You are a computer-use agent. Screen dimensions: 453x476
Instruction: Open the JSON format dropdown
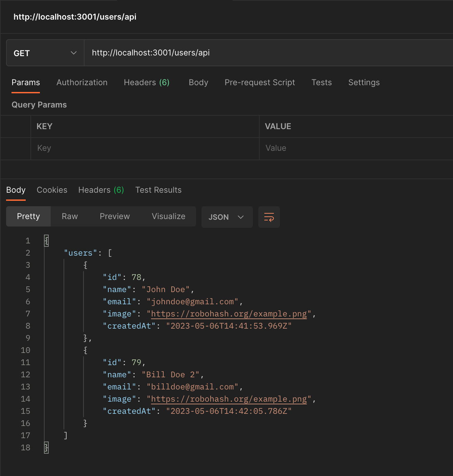[227, 217]
